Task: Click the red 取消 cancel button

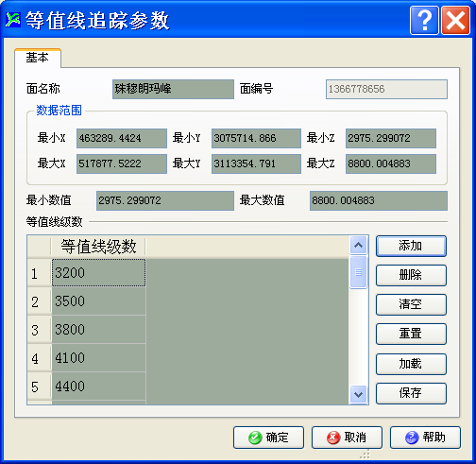Action: pos(347,438)
